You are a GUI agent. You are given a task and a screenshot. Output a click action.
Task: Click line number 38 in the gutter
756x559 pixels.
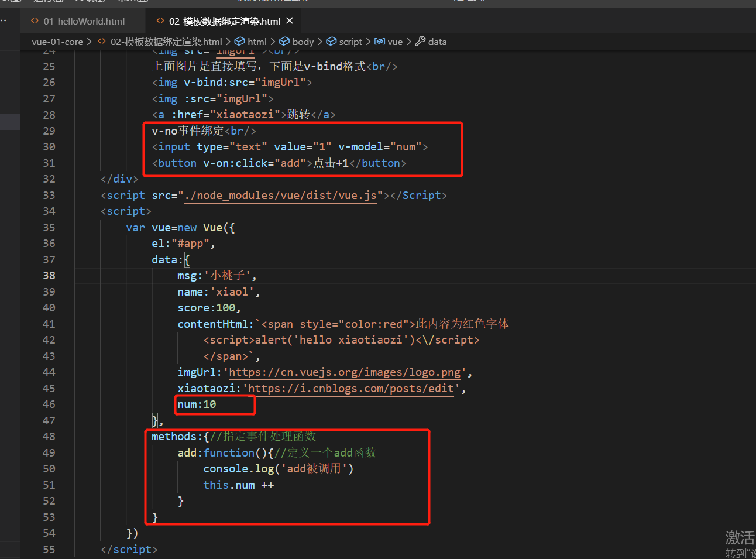[x=49, y=276]
